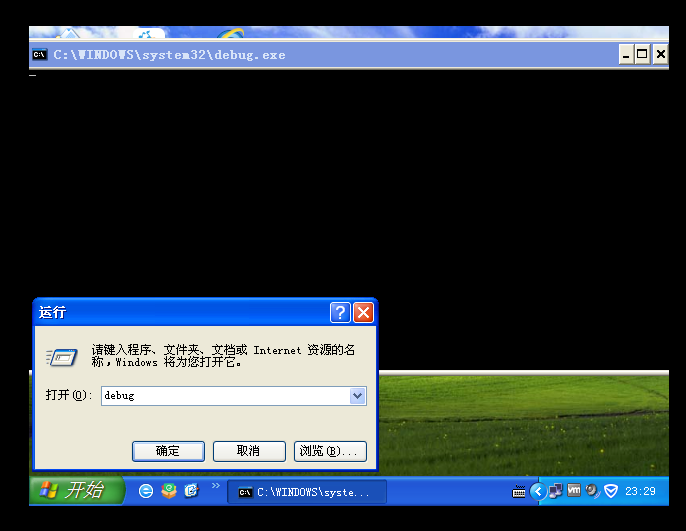This screenshot has width=686, height=531.
Task: Click the 运行 dialog title text
Action: pos(52,312)
